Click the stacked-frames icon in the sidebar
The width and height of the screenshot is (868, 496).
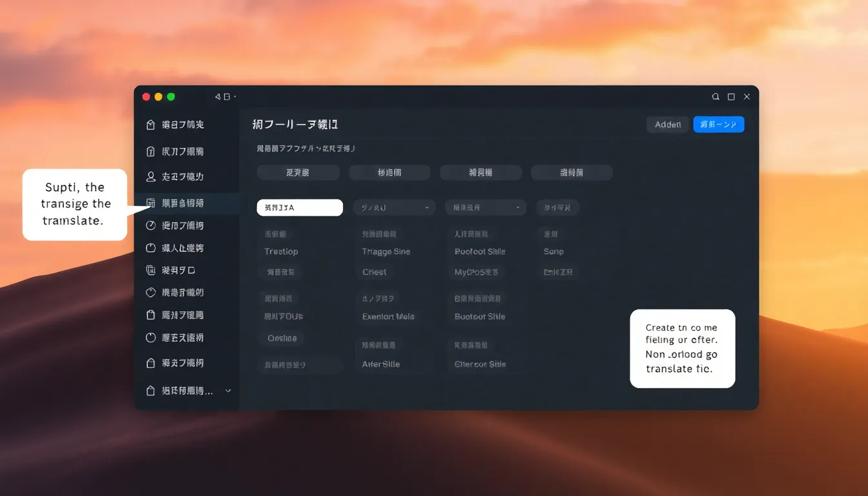pyautogui.click(x=150, y=271)
